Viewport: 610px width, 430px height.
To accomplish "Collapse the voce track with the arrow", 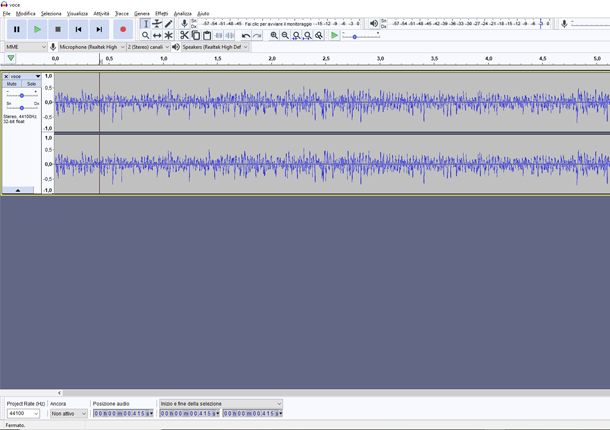I will click(x=18, y=190).
